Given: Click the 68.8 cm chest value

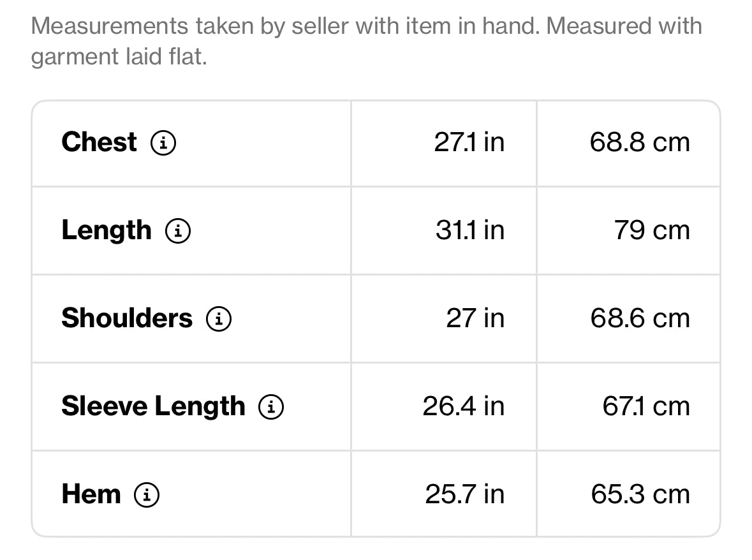Looking at the screenshot, I should tap(640, 142).
